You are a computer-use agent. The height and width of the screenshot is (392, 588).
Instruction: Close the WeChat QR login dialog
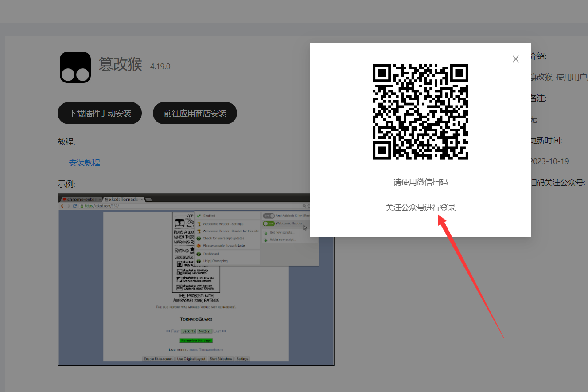[515, 59]
